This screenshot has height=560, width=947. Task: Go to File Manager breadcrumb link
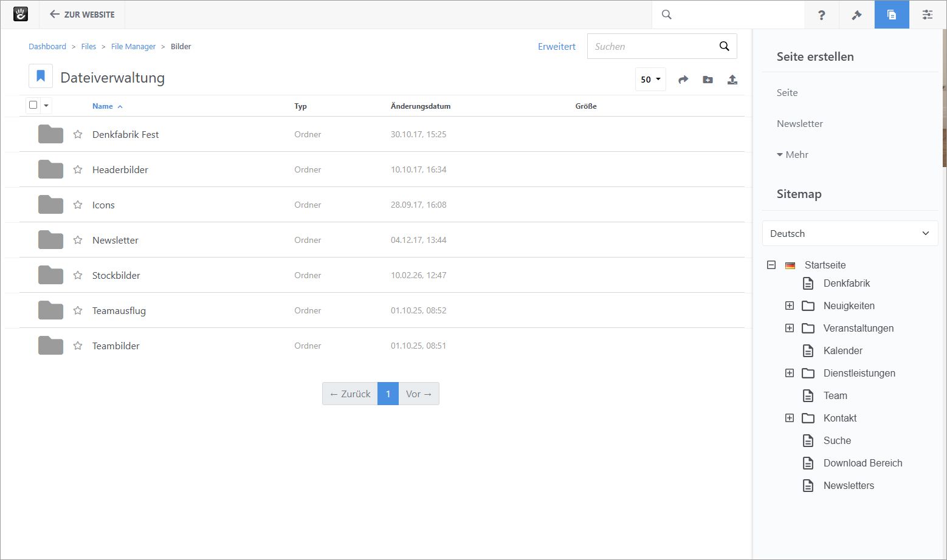tap(133, 46)
